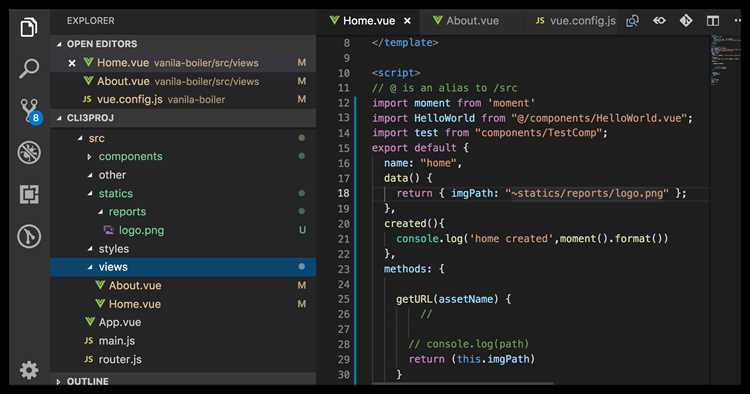
Task: Click the M badge on vue.config.js row
Action: (x=302, y=99)
